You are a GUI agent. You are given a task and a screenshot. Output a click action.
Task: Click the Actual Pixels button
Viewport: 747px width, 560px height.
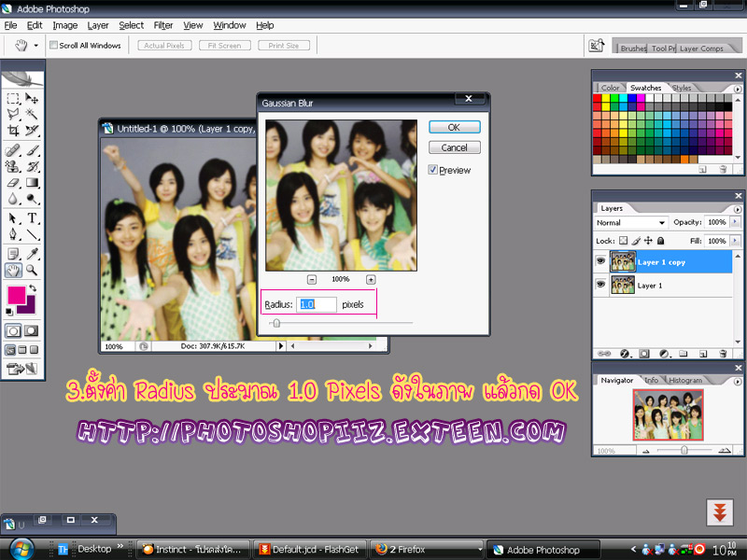point(164,45)
